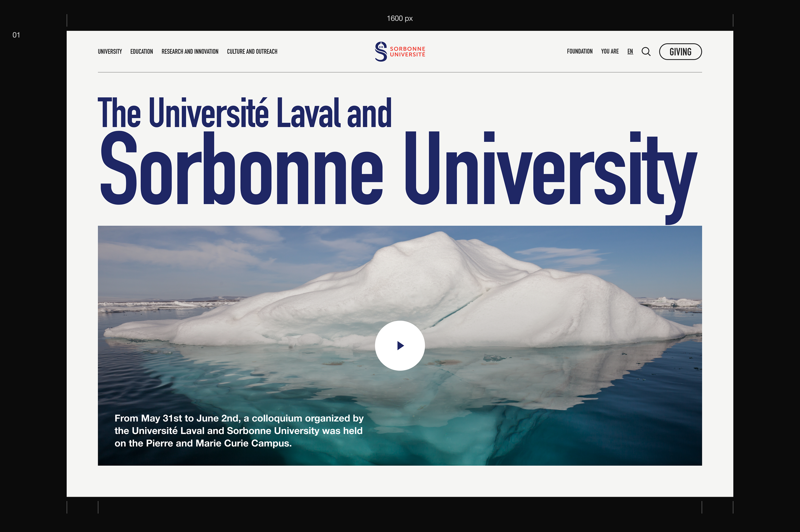This screenshot has width=800, height=532.
Task: Click the red Sorbonne Université wordmark
Action: pos(407,52)
